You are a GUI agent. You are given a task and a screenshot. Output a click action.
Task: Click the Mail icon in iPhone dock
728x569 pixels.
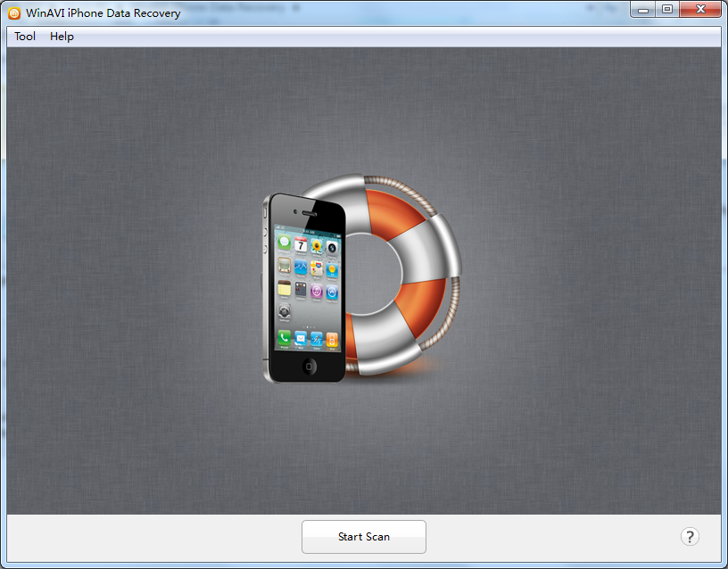coord(301,339)
